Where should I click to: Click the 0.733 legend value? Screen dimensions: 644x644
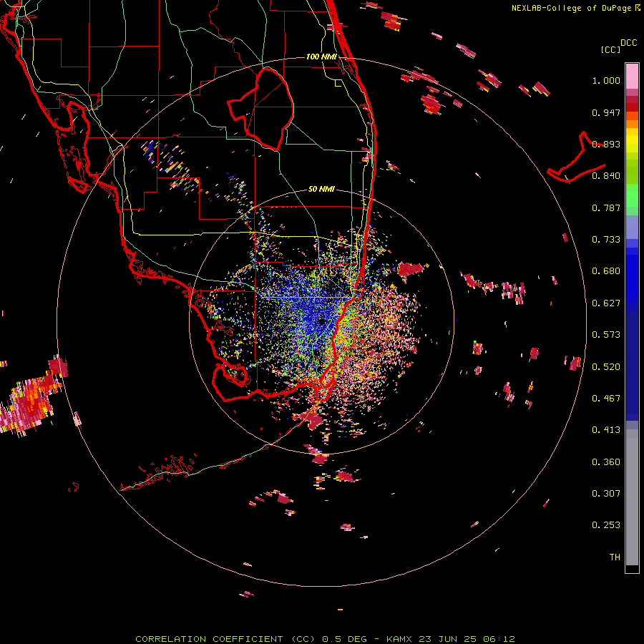click(606, 240)
